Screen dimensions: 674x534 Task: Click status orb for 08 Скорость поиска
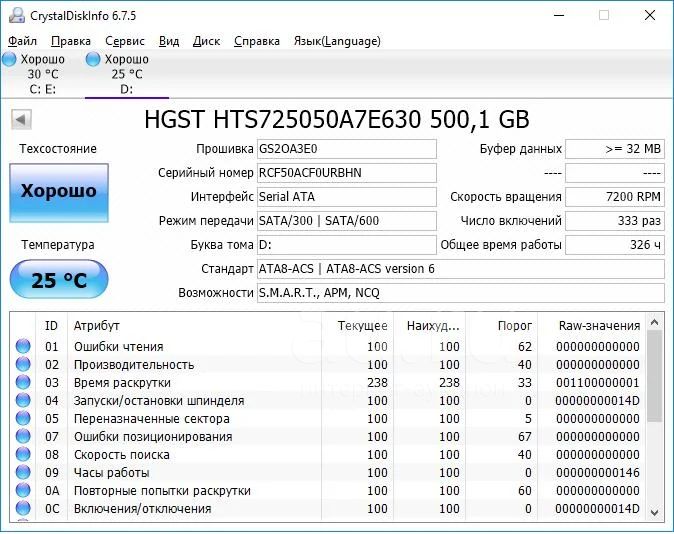[23, 454]
